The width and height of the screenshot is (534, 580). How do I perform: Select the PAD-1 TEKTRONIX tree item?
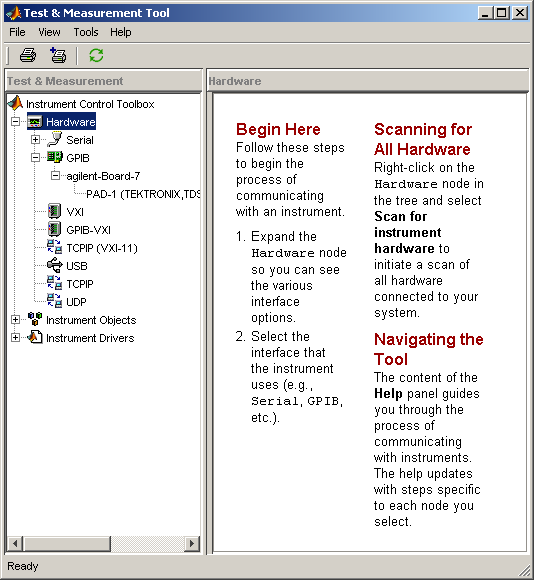pos(143,194)
